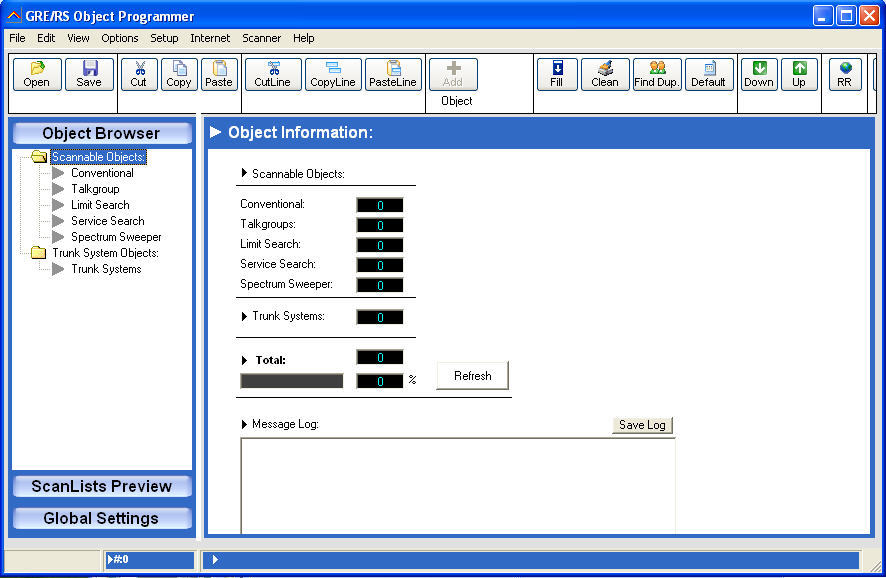Click the Limit Search count display
The width and height of the screenshot is (886, 578).
tap(380, 245)
